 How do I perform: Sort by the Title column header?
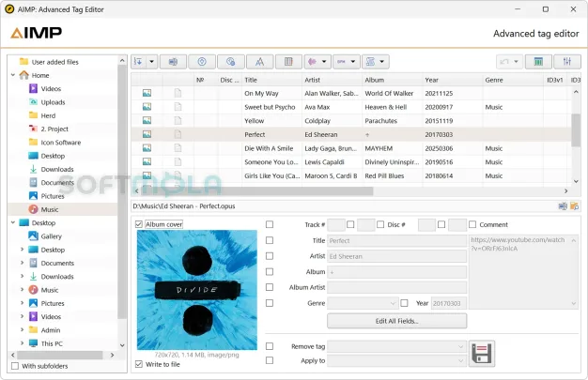[x=271, y=80]
